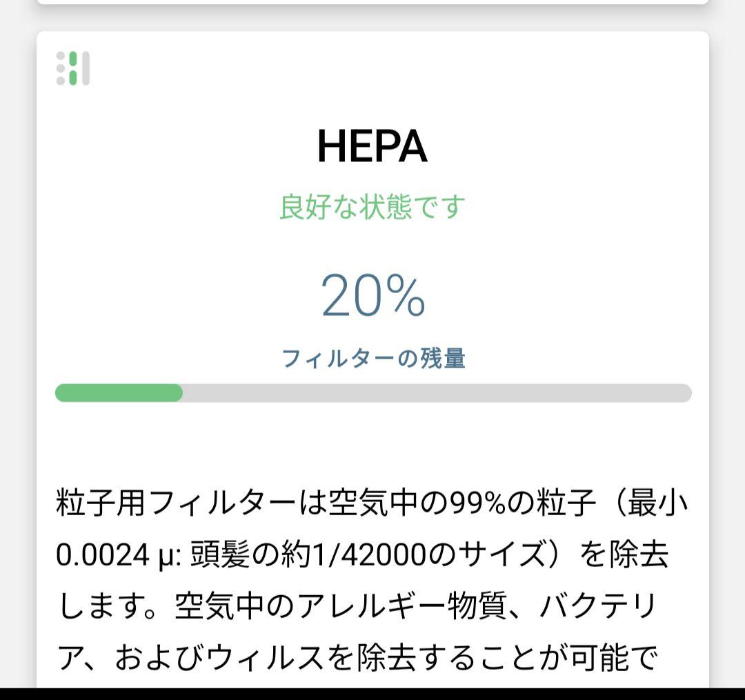Viewport: 745px width, 700px height.
Task: Click the percent sign of 20%
Action: point(406,296)
